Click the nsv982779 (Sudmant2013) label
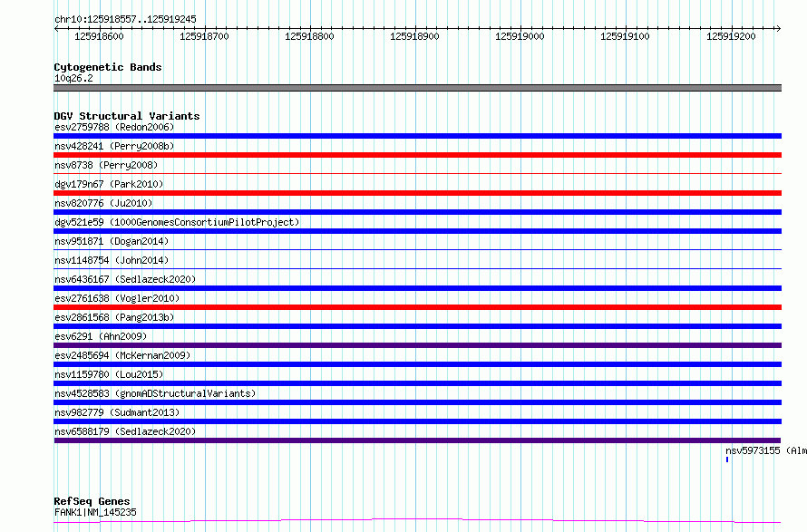 [117, 412]
